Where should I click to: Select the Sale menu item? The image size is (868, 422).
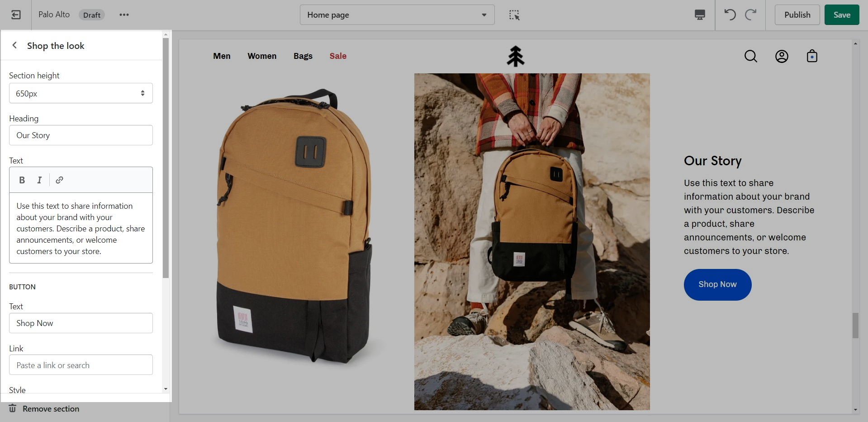tap(338, 56)
